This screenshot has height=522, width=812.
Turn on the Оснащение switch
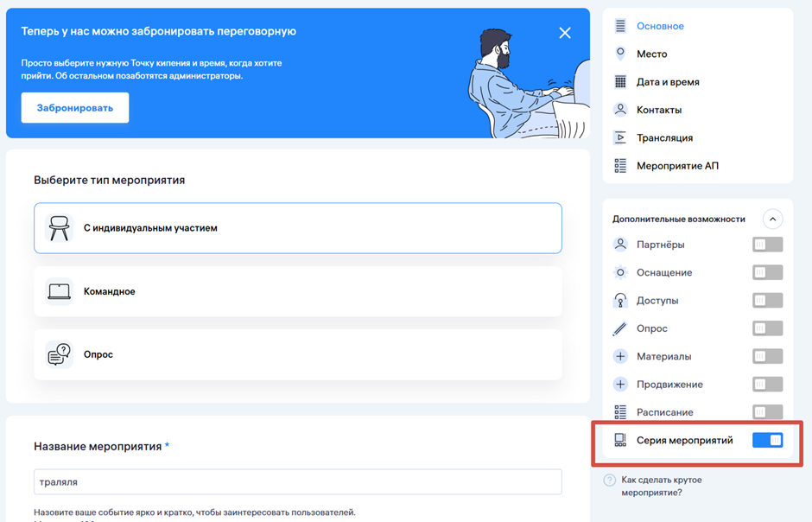tap(767, 272)
